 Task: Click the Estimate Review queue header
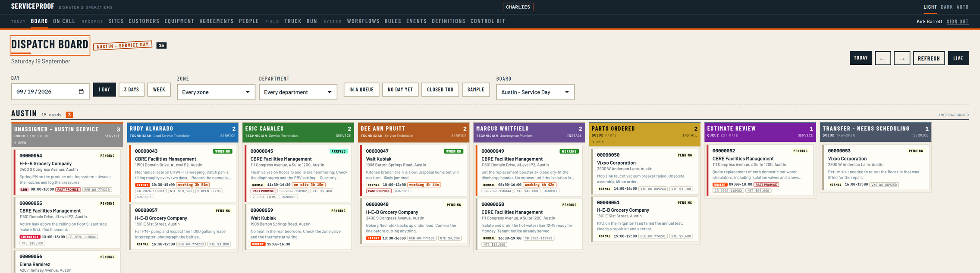760,132
